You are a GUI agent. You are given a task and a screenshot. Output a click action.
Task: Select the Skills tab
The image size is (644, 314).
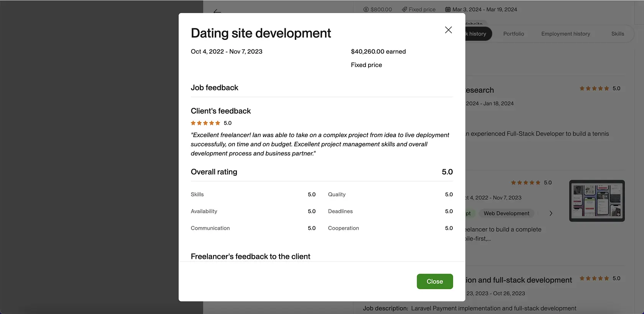point(618,34)
